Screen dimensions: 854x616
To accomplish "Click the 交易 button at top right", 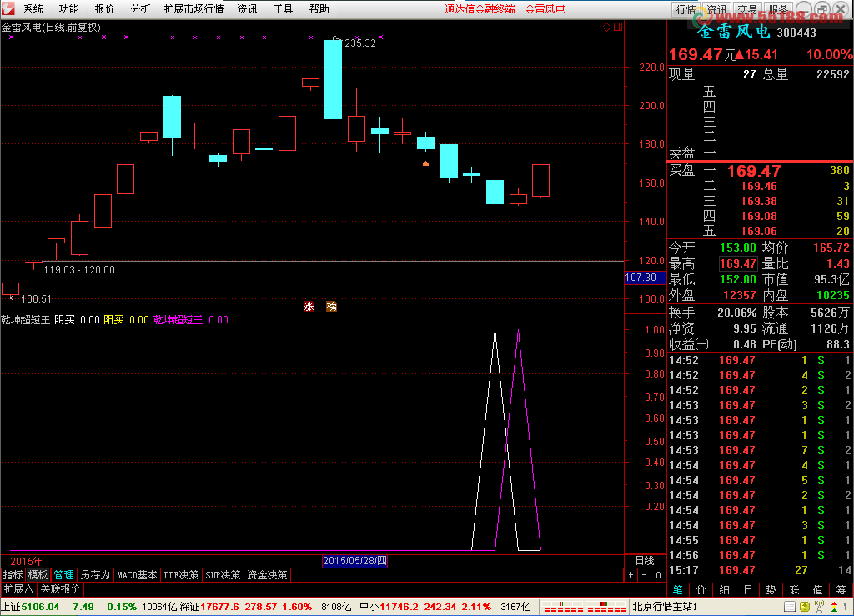I will [747, 9].
